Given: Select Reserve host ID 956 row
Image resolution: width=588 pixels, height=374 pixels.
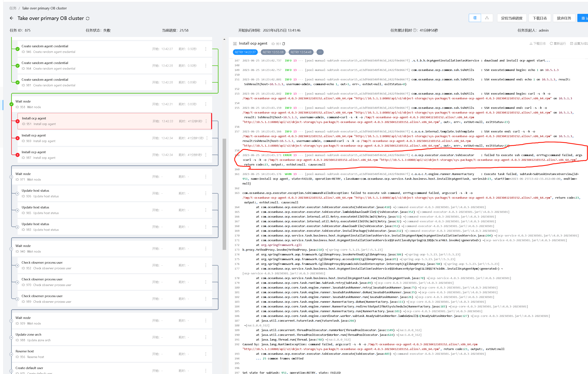Looking at the screenshot, I should click(x=112, y=354).
